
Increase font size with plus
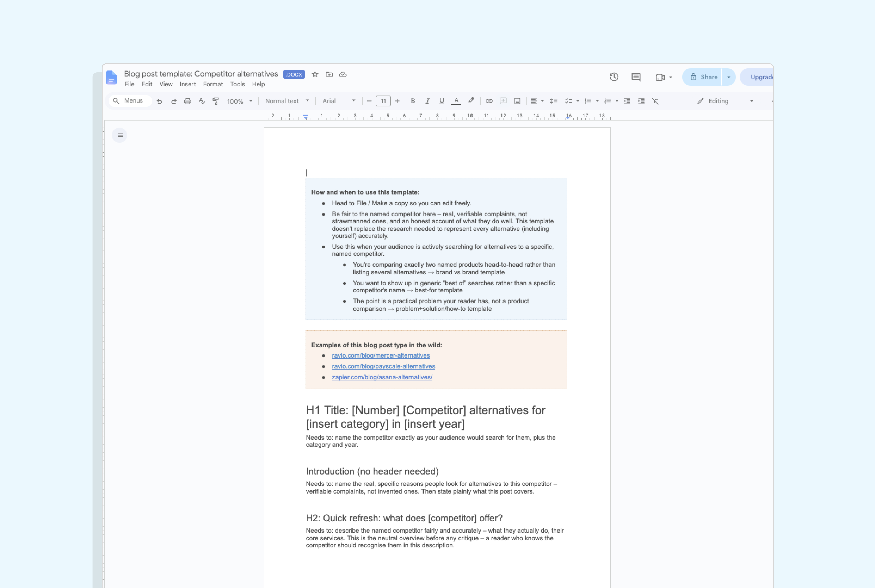pos(397,101)
